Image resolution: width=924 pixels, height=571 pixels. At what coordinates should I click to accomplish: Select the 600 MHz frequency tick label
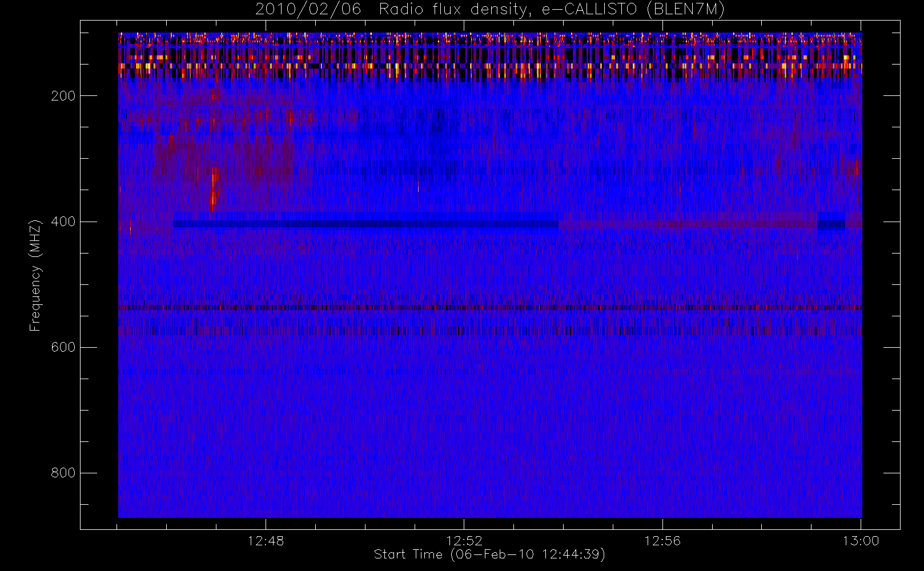[x=63, y=347]
